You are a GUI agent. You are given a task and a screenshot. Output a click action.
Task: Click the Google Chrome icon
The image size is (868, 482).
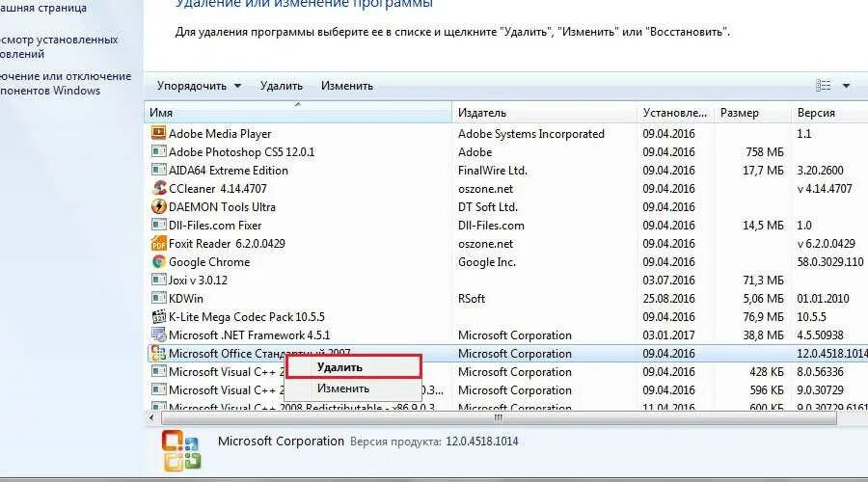[x=158, y=261]
